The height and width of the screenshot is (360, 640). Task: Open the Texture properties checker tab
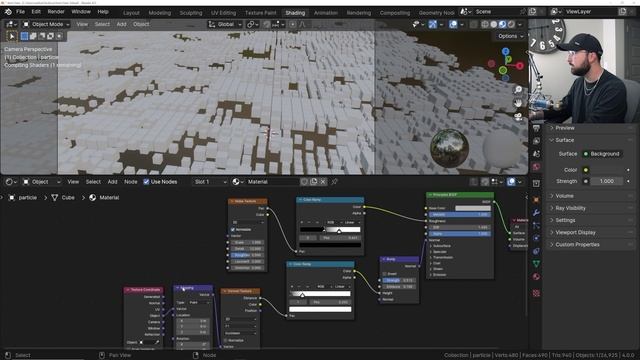pyautogui.click(x=536, y=293)
